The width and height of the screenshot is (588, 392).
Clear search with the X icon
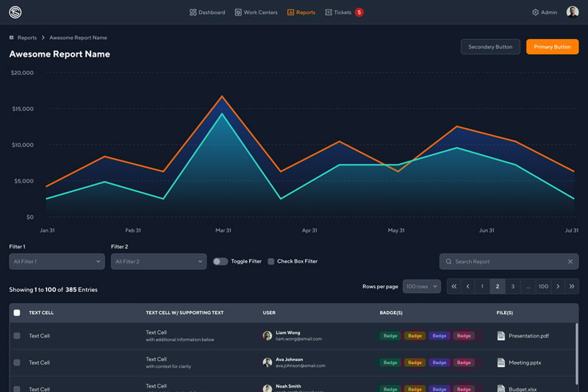click(x=570, y=262)
